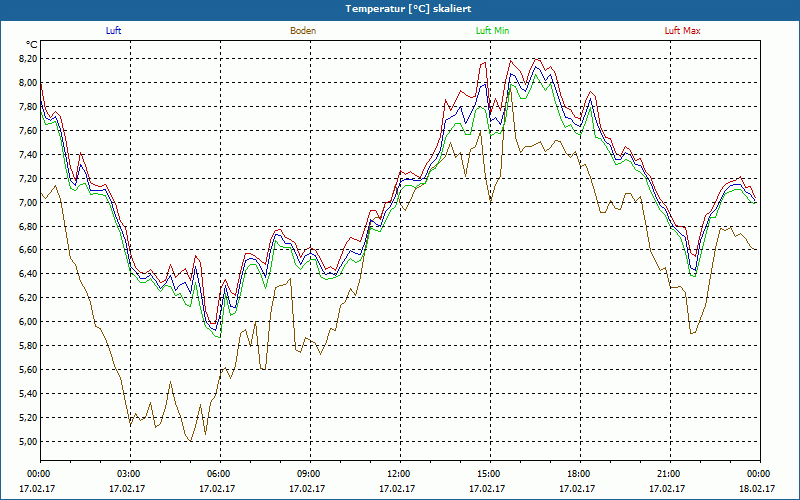Click the green "Luft Min" legend label

pyautogui.click(x=492, y=31)
